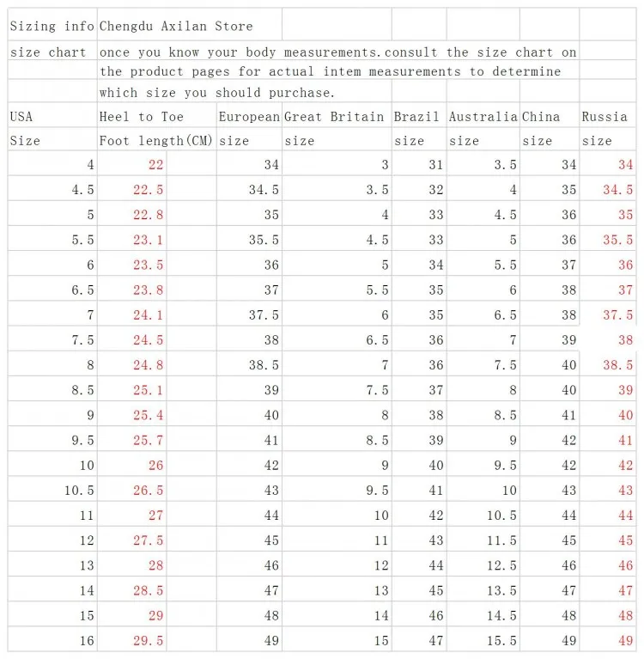644x659 pixels.
Task: Select the foot length cell showing 24.1
Action: (132, 314)
